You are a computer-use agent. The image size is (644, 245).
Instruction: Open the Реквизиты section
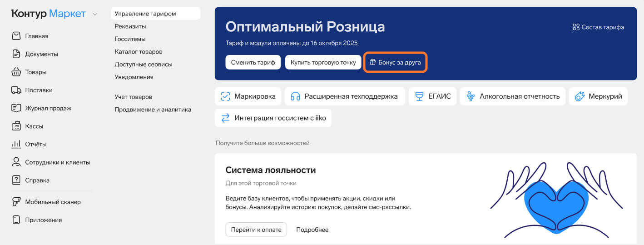130,26
